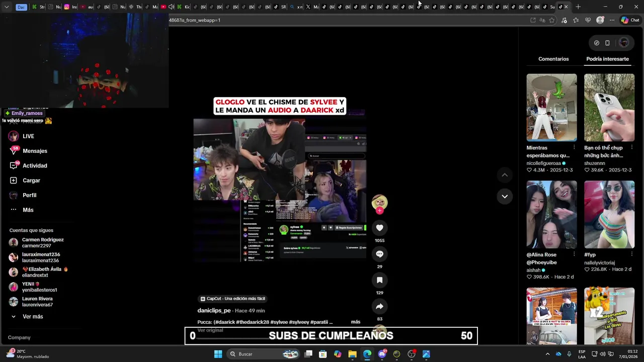644x362 pixels.
Task: Switch to Podría interesarte tab
Action: coord(607,59)
